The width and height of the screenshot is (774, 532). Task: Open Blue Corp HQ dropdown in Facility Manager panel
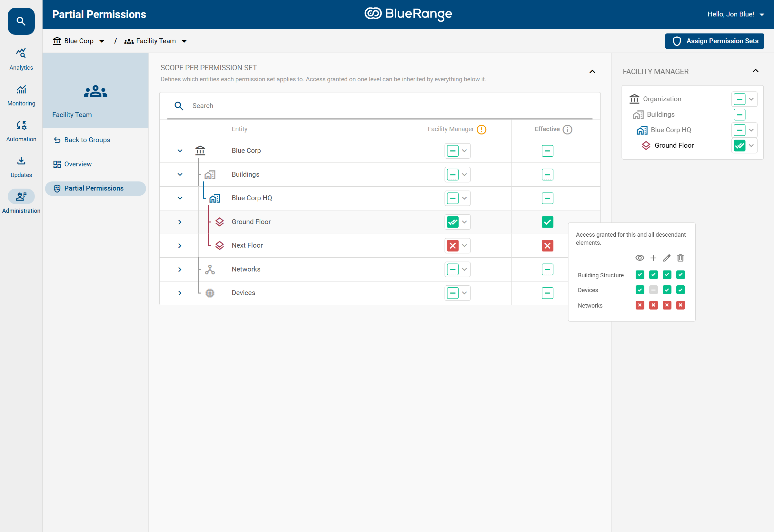coord(751,130)
